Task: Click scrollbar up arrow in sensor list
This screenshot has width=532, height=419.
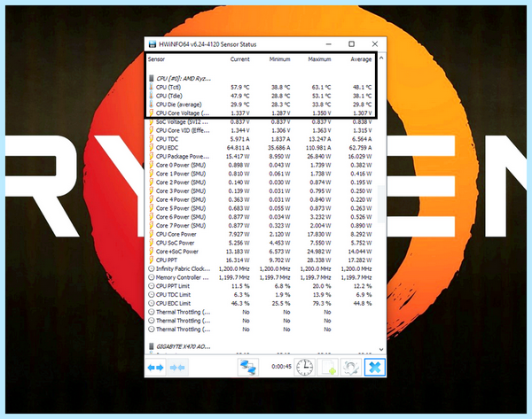Action: [x=381, y=58]
